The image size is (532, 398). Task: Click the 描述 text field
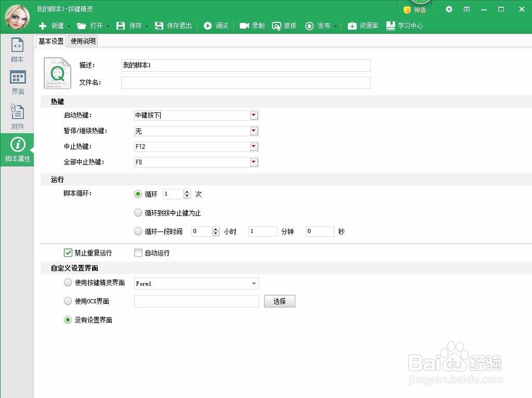click(x=246, y=65)
